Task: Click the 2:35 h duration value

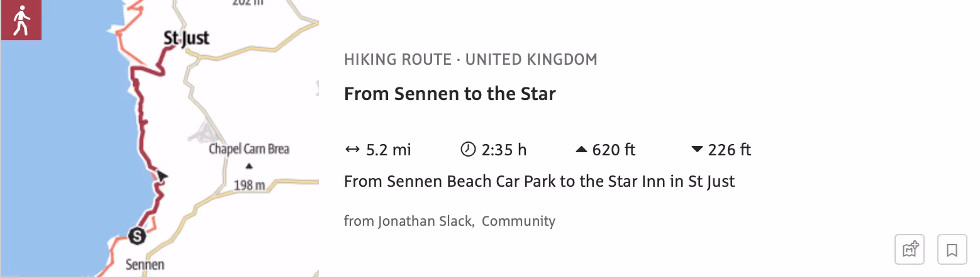Action: point(504,150)
